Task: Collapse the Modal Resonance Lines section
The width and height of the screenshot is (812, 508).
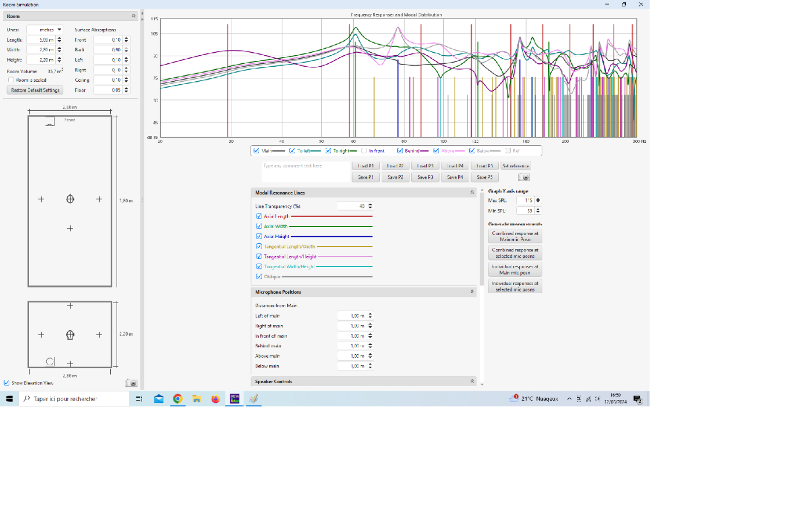Action: (x=472, y=193)
